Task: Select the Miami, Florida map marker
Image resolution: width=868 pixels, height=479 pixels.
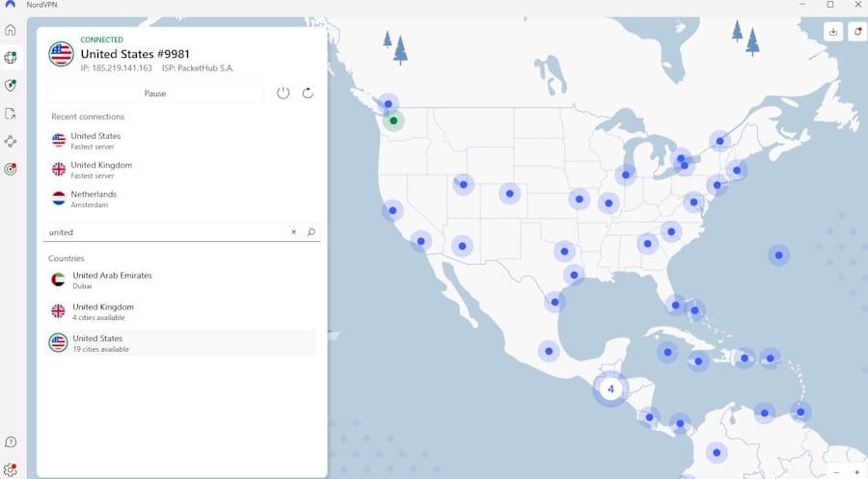Action: pyautogui.click(x=675, y=305)
